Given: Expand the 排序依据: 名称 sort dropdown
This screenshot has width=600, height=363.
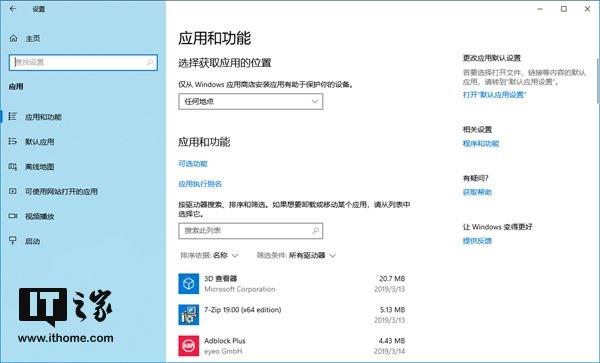Looking at the screenshot, I should [209, 255].
